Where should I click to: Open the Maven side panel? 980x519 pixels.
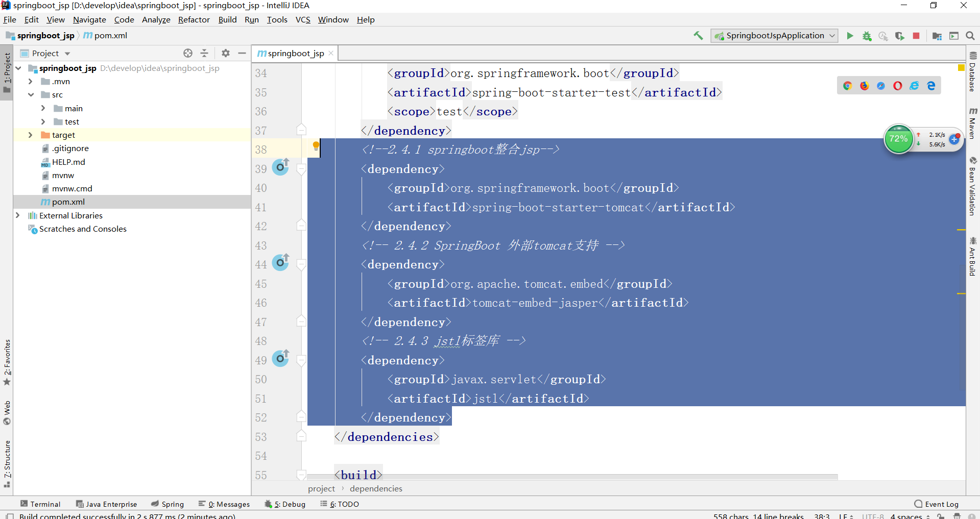(973, 122)
